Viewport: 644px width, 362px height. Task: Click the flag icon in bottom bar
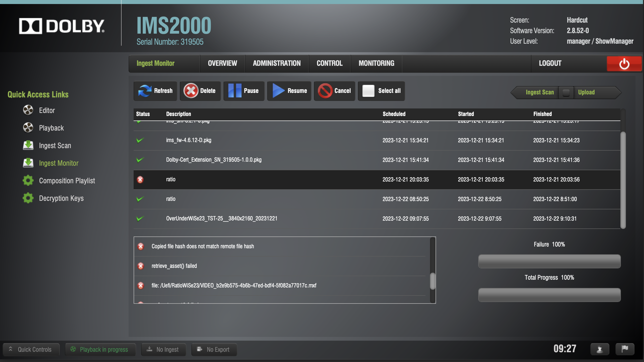click(624, 349)
